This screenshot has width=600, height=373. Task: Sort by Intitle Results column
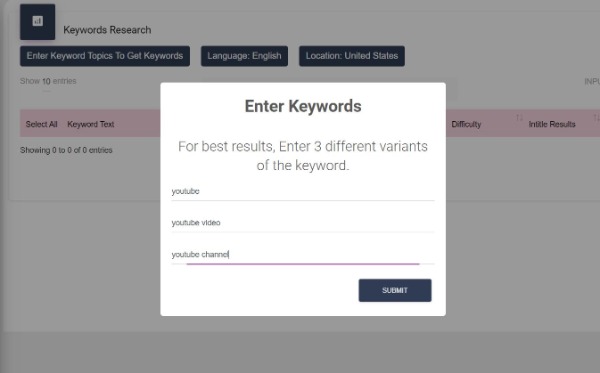pos(552,124)
